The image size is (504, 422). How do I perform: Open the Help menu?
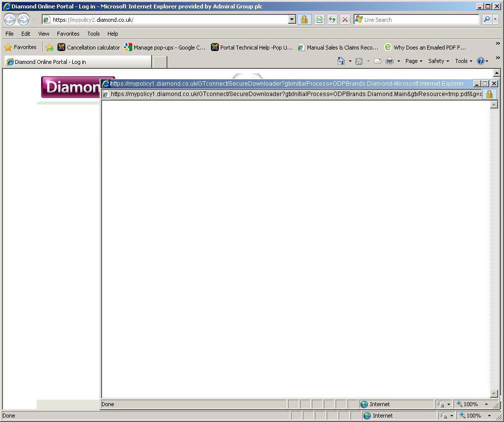coord(112,34)
